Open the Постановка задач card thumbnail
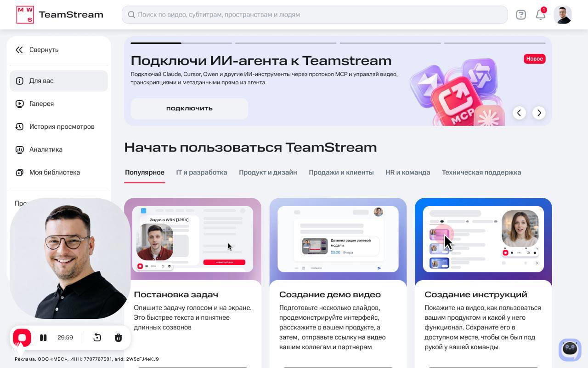 [x=192, y=239]
